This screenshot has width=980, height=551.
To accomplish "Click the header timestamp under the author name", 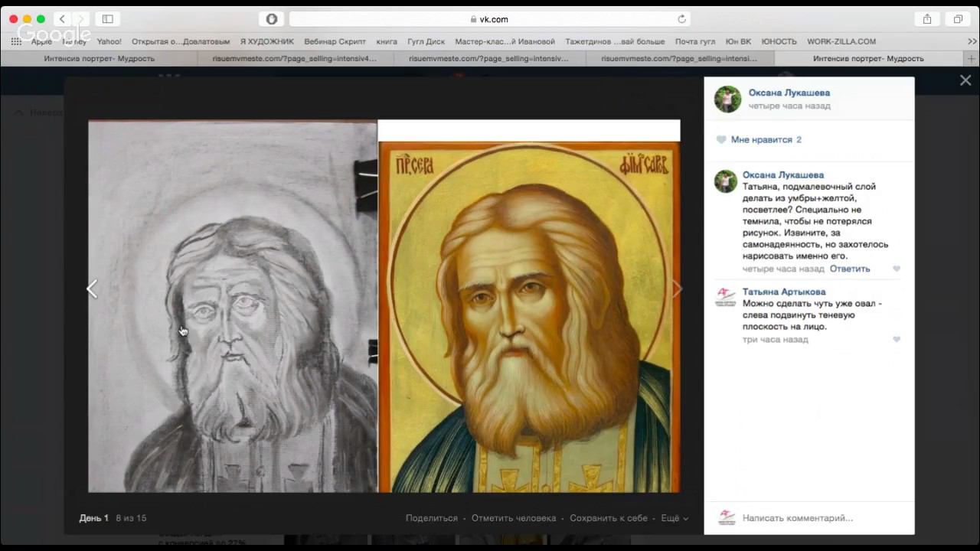I will tap(789, 106).
